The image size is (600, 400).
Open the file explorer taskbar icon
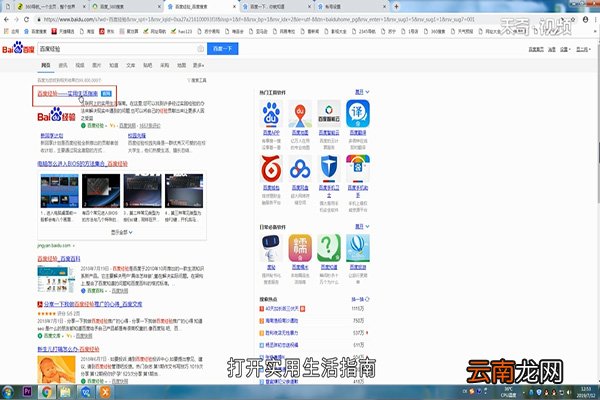pyautogui.click(x=66, y=392)
